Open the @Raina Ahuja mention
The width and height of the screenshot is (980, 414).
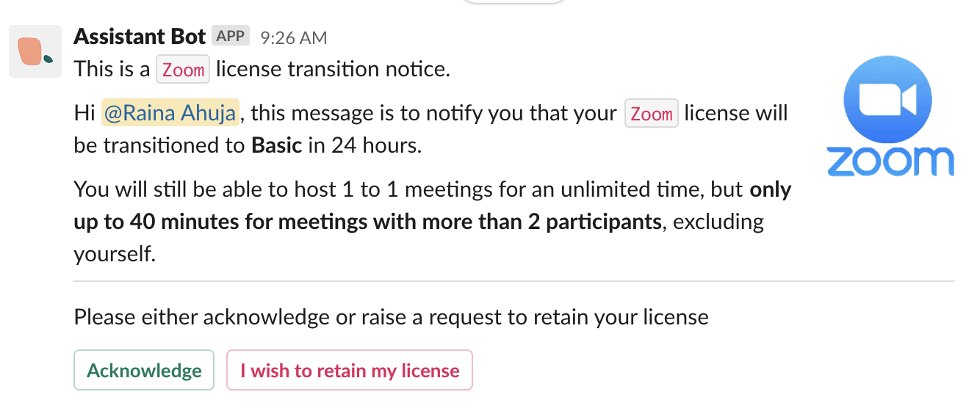tap(170, 114)
